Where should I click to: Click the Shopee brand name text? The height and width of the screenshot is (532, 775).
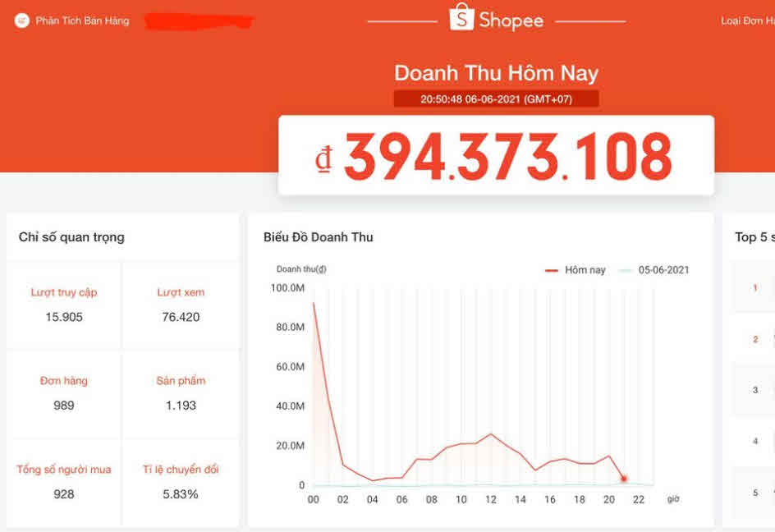pyautogui.click(x=511, y=21)
